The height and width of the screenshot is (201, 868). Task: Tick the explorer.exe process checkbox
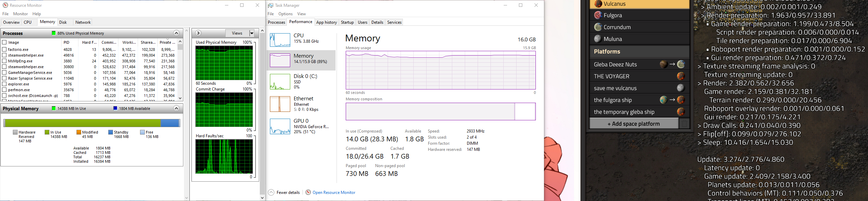point(4,84)
